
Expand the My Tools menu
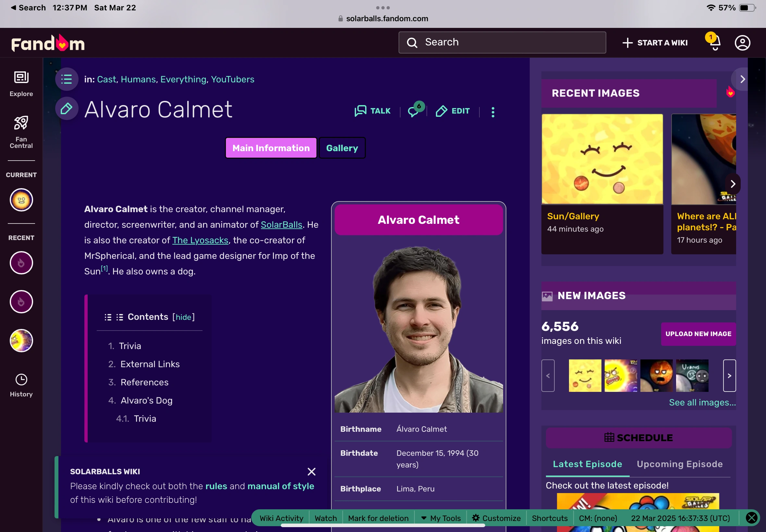coord(441,518)
